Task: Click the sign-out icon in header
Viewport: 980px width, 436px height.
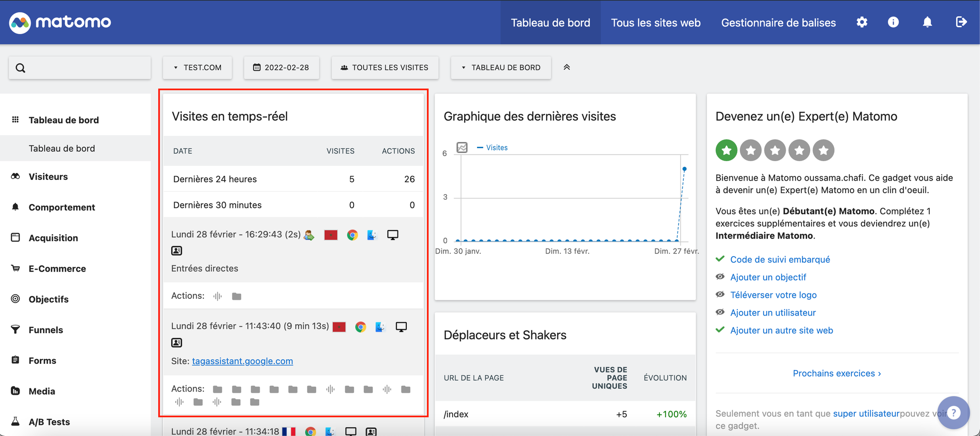Action: tap(961, 22)
